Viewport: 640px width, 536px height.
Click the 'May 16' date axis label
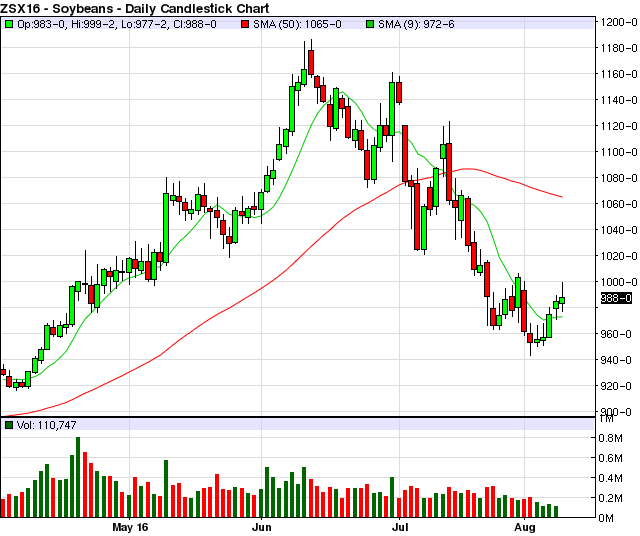click(130, 527)
